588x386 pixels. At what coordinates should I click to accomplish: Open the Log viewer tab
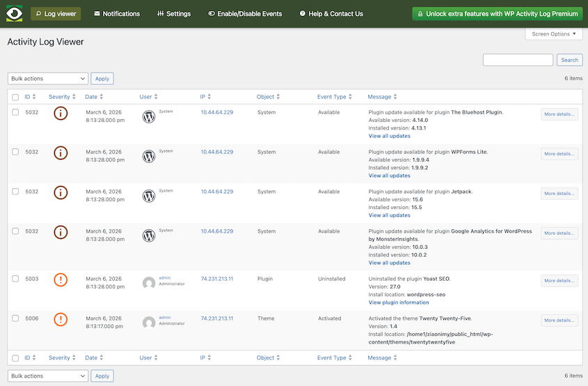click(56, 14)
